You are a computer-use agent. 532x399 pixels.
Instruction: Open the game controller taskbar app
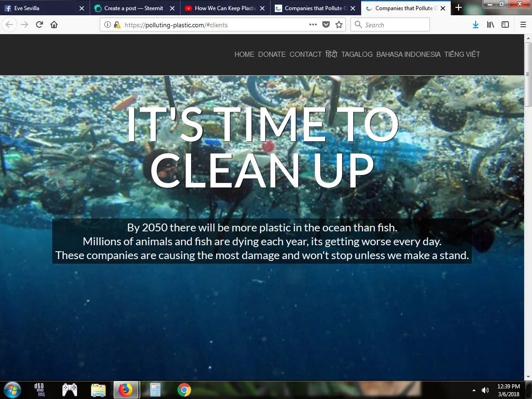tap(70, 390)
